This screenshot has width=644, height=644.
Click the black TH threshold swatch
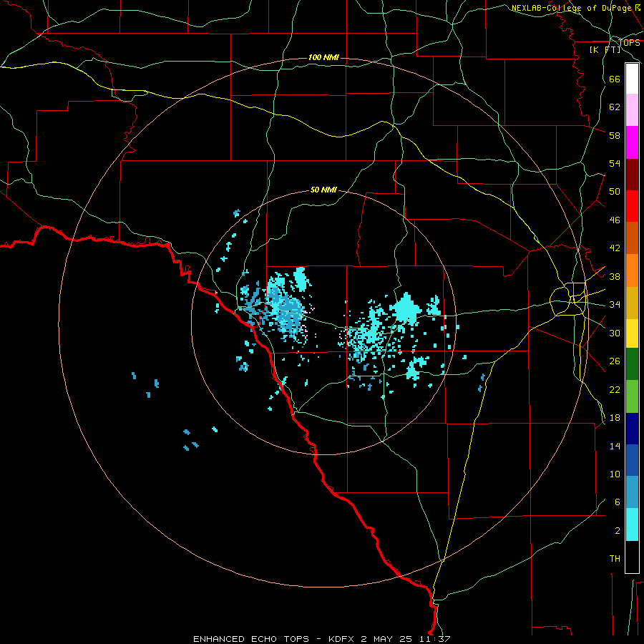pyautogui.click(x=632, y=557)
